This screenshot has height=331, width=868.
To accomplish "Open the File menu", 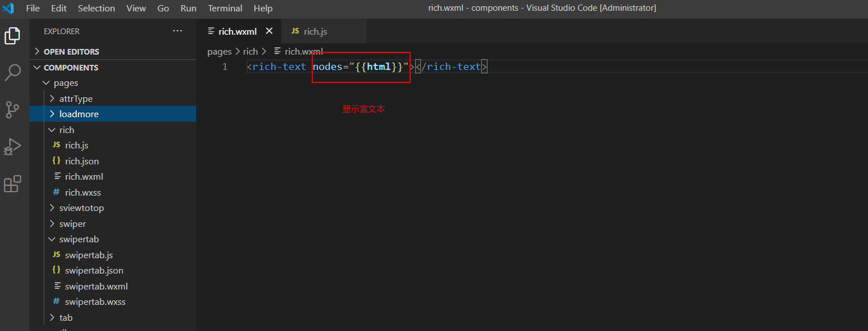I will [33, 8].
